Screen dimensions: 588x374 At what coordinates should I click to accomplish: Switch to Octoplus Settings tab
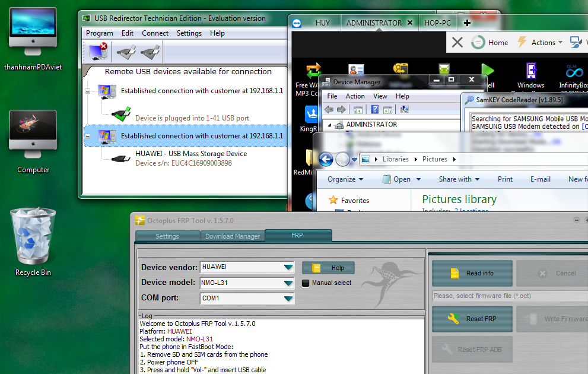coord(167,236)
